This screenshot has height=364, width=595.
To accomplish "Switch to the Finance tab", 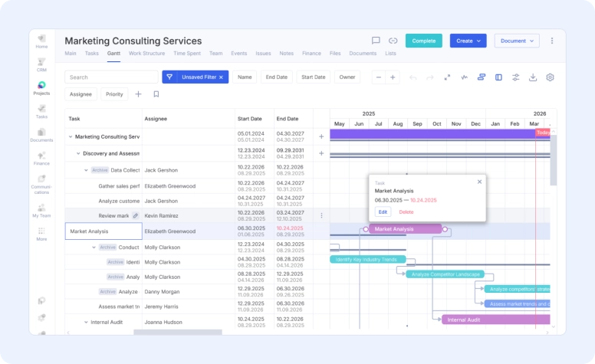I will (x=311, y=54).
